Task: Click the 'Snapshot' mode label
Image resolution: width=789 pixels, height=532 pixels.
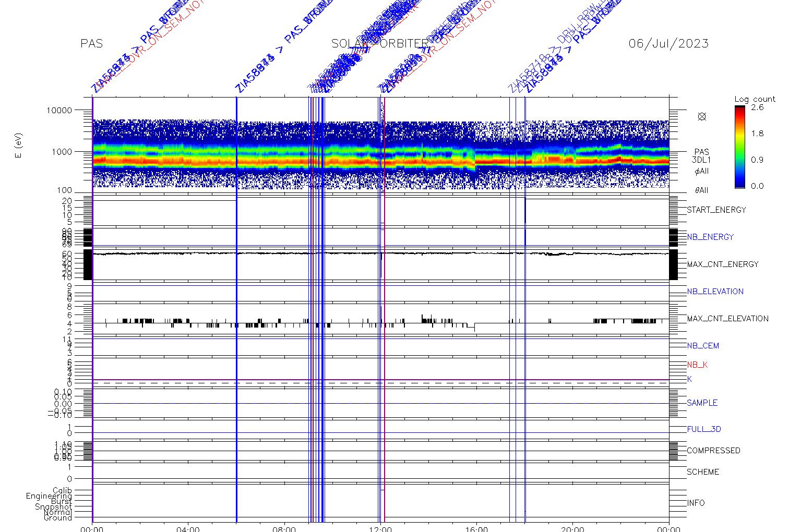Action: point(53,507)
